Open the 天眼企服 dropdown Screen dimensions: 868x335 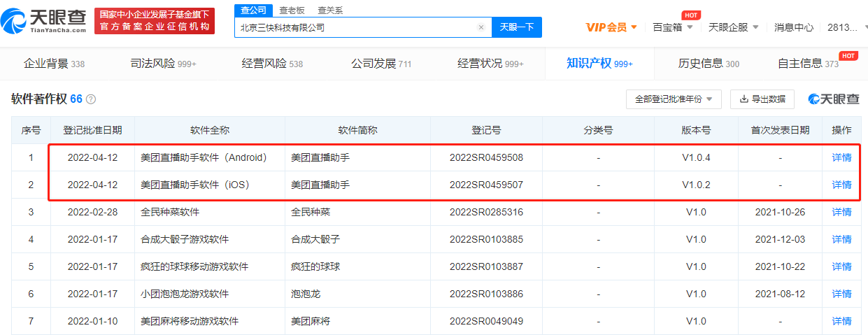[733, 27]
